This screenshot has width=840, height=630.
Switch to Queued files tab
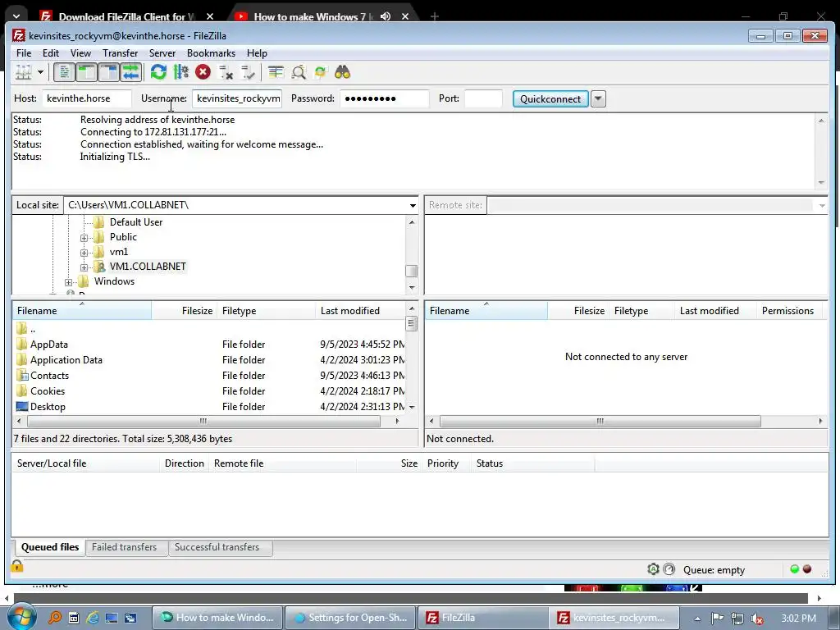pyautogui.click(x=49, y=547)
